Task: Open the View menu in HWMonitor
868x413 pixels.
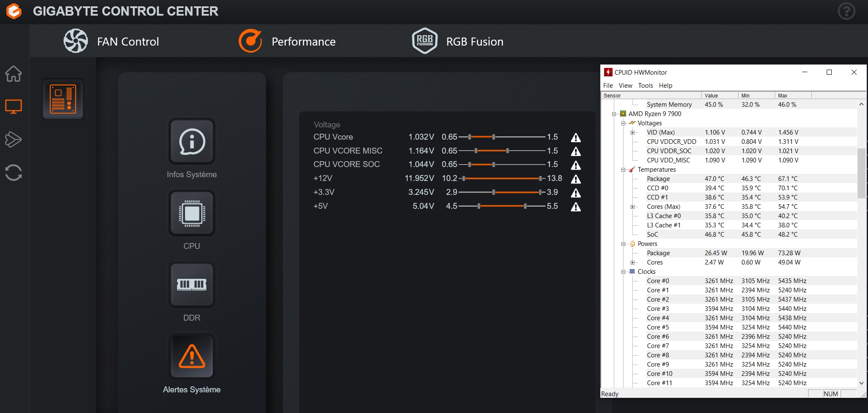Action: 625,86
